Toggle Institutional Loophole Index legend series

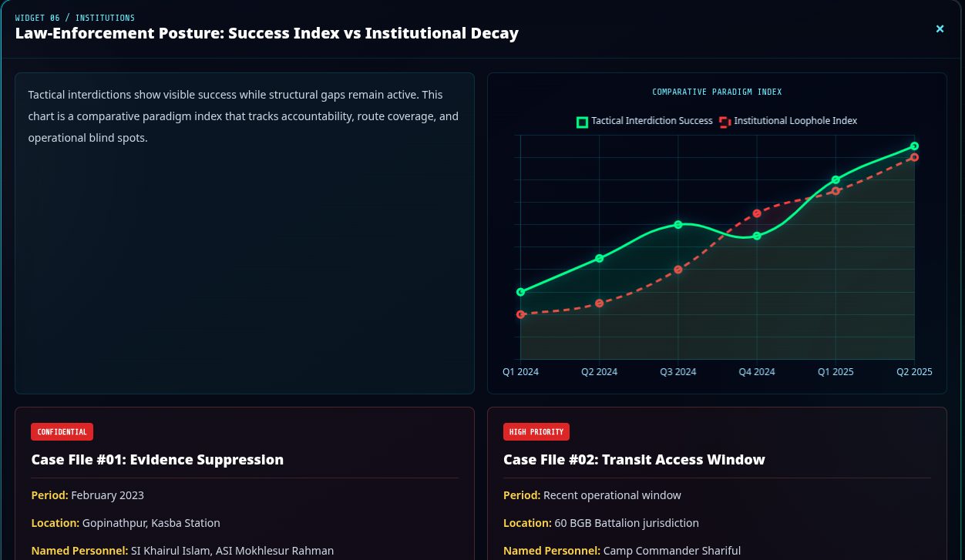click(788, 121)
